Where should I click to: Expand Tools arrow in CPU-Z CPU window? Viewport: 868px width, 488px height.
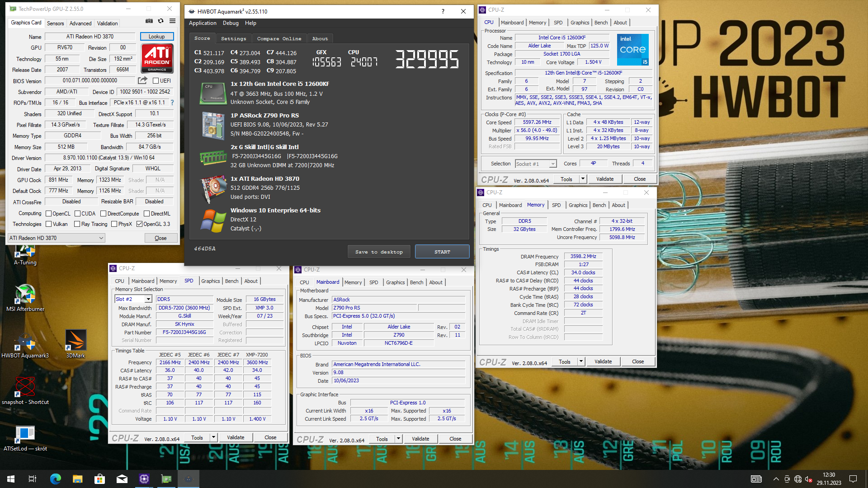[x=583, y=179]
